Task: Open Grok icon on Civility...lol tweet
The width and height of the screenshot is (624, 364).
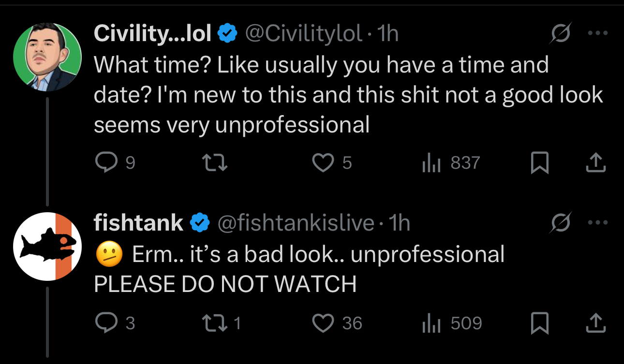Action: pos(561,33)
